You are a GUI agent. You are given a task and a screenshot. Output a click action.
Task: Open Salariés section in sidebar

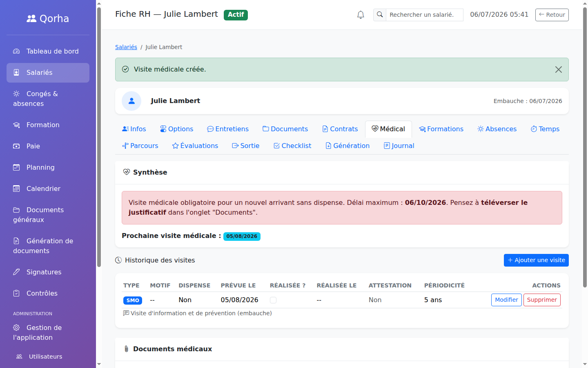point(48,72)
